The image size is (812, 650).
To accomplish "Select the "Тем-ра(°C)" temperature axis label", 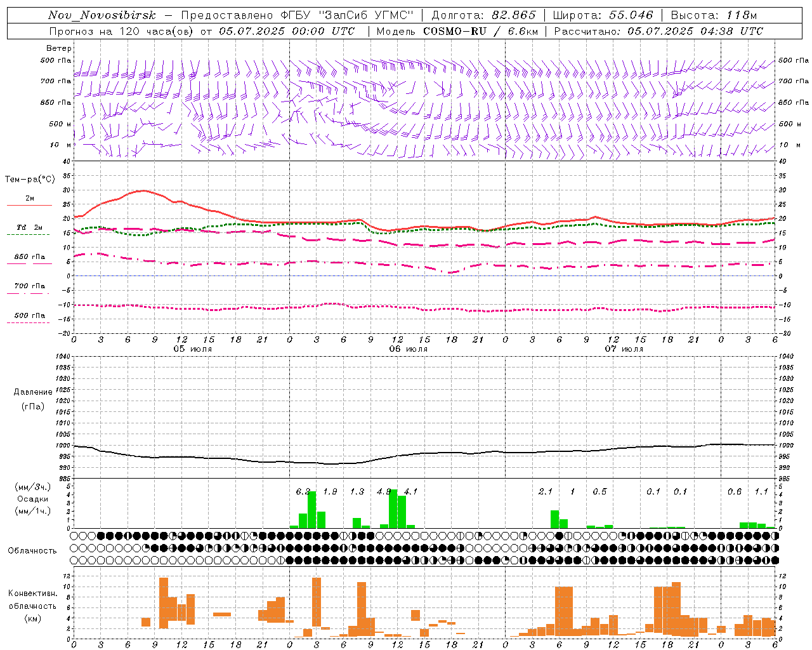I will click(x=30, y=180).
